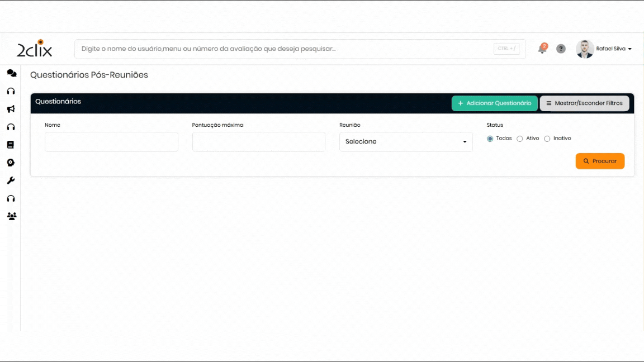Select the Todos status radio button
The image size is (644, 362).
pos(490,139)
